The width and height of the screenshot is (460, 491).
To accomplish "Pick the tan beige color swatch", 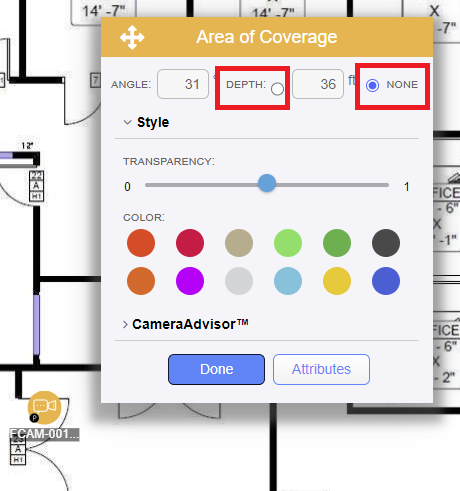I will tap(239, 243).
